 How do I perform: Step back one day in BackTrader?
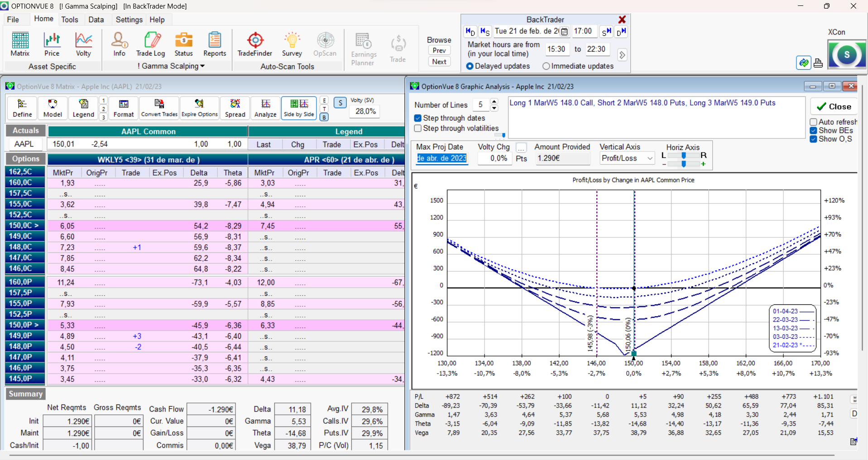coord(470,31)
